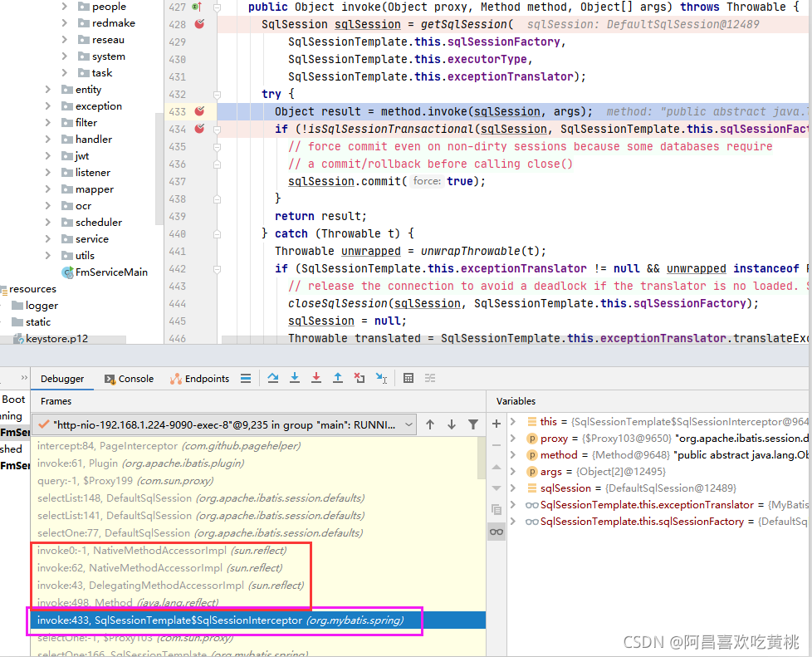The width and height of the screenshot is (812, 657).
Task: Expand the 'this' variable node
Action: [513, 421]
